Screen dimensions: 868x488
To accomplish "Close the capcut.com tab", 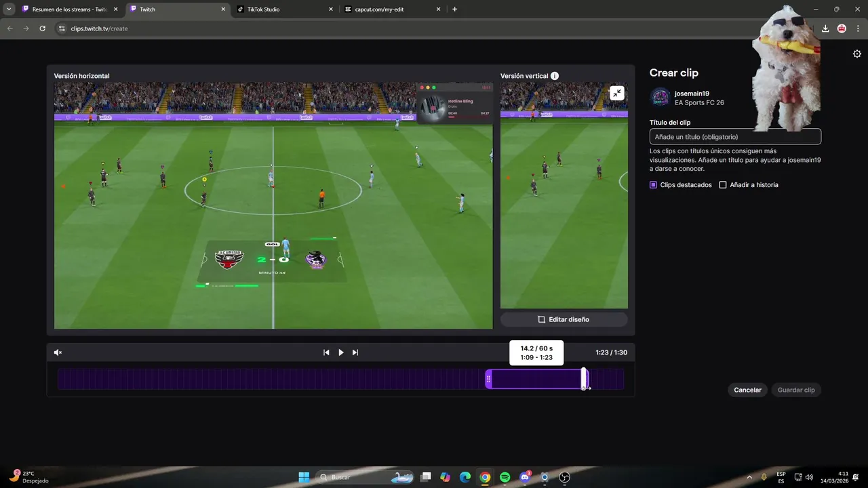I will click(439, 9).
